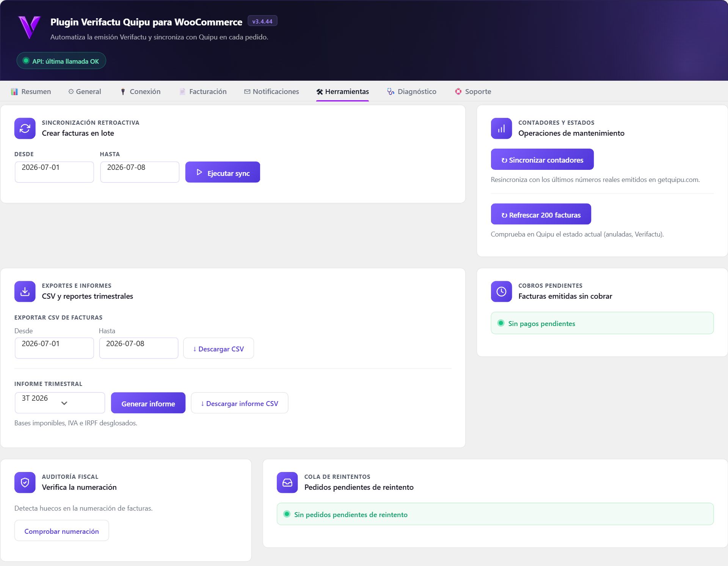The height and width of the screenshot is (566, 728).
Task: Click the Operaciones de mantenimiento heading
Action: [x=571, y=133]
